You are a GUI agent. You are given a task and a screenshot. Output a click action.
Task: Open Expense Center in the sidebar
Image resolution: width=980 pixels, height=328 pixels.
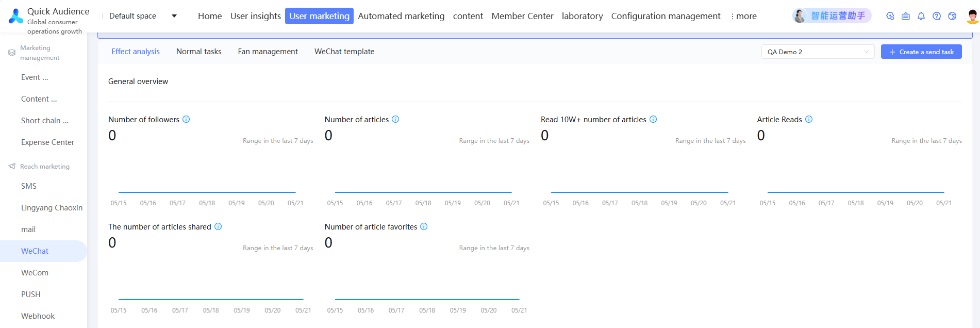[x=47, y=142]
